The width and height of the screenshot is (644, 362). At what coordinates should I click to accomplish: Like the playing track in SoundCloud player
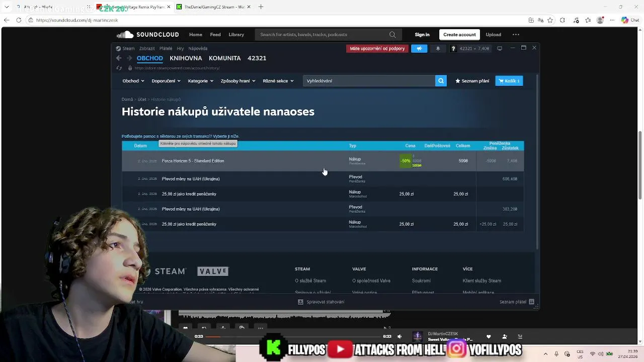click(x=488, y=336)
